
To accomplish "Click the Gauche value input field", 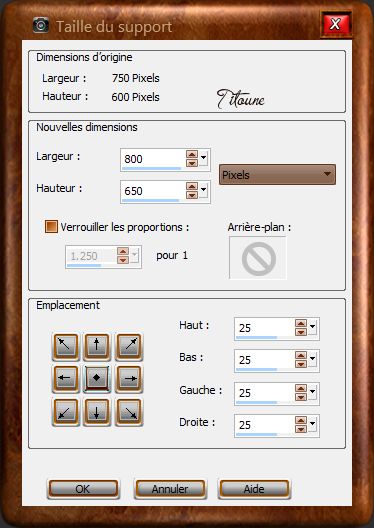I will point(265,393).
